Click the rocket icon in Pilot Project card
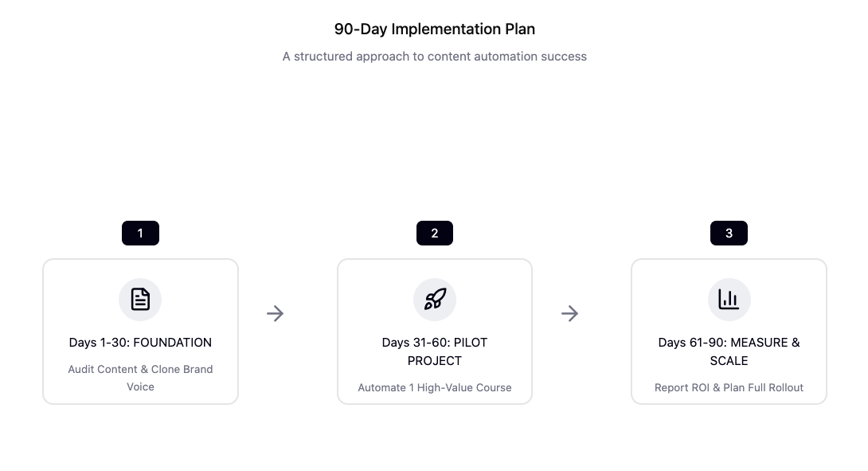This screenshot has width=868, height=471. [435, 299]
